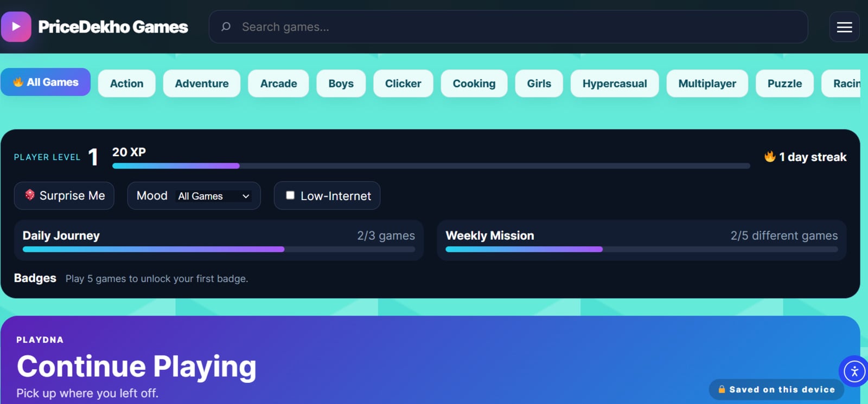Click the '2/3 games' counter

click(386, 235)
